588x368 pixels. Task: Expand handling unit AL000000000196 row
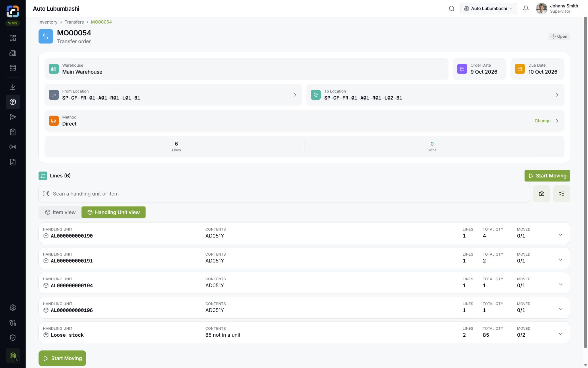coord(560,309)
